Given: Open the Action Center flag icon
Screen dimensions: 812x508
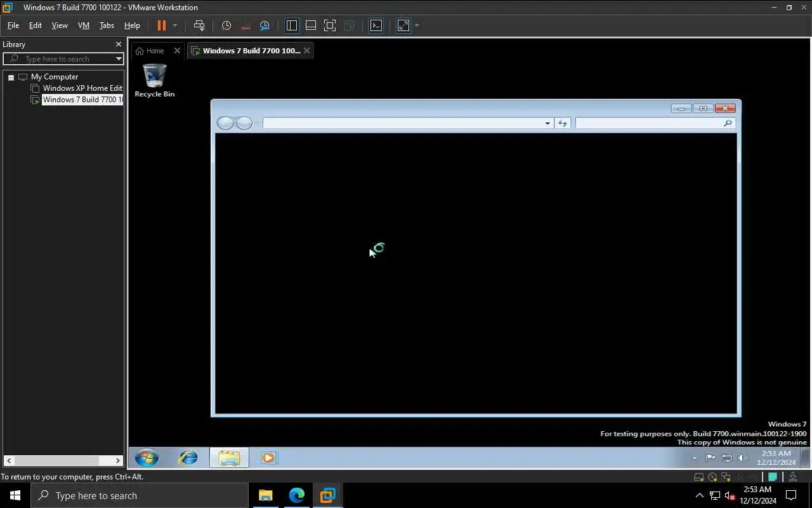Looking at the screenshot, I should point(710,458).
